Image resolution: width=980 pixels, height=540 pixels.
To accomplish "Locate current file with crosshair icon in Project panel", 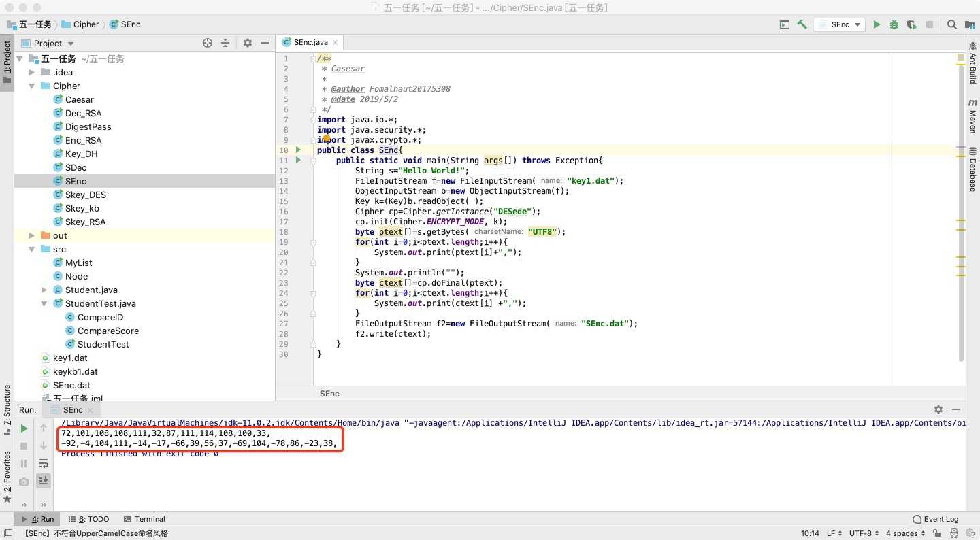I will click(x=208, y=43).
